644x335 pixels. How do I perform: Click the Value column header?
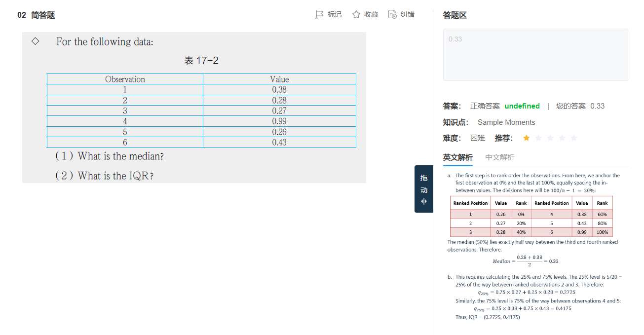(x=279, y=79)
